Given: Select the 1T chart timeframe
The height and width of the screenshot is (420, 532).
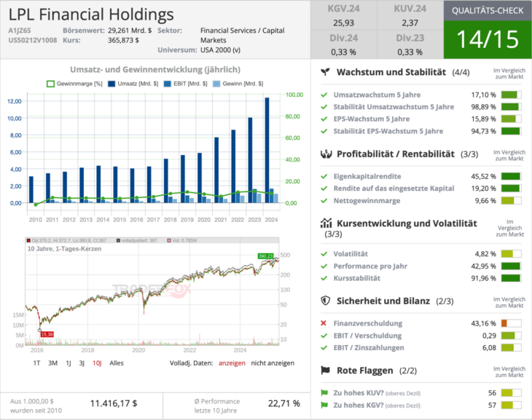Looking at the screenshot, I should pos(36,363).
